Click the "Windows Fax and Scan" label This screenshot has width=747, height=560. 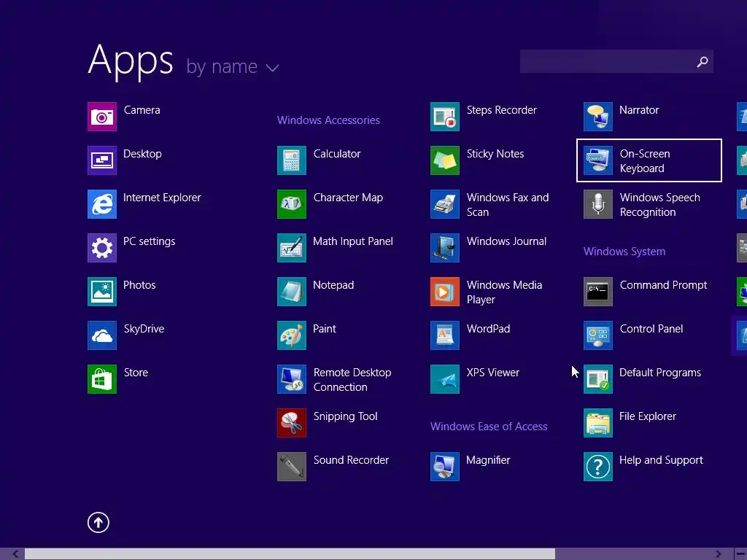508,205
